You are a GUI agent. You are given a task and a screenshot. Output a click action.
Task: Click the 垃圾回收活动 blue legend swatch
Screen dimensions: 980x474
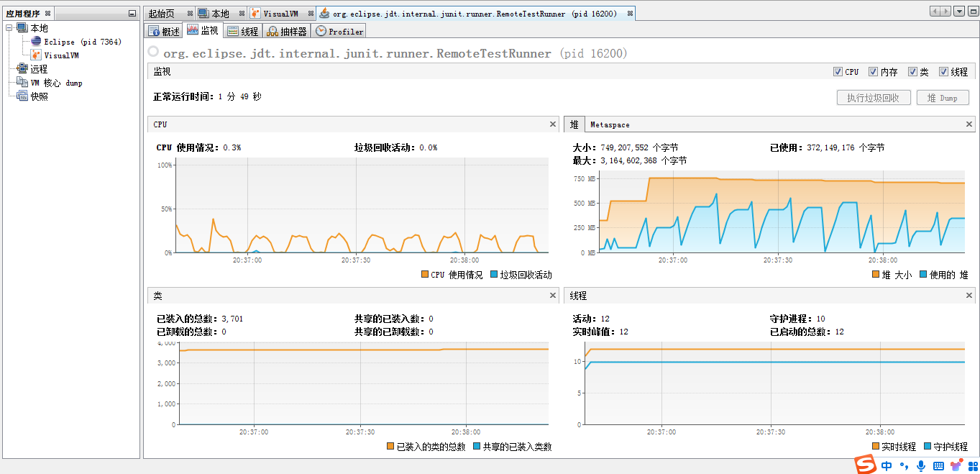pyautogui.click(x=494, y=275)
